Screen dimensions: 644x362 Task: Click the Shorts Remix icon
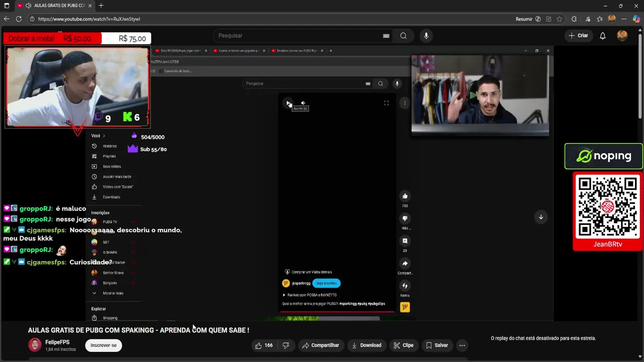click(405, 286)
